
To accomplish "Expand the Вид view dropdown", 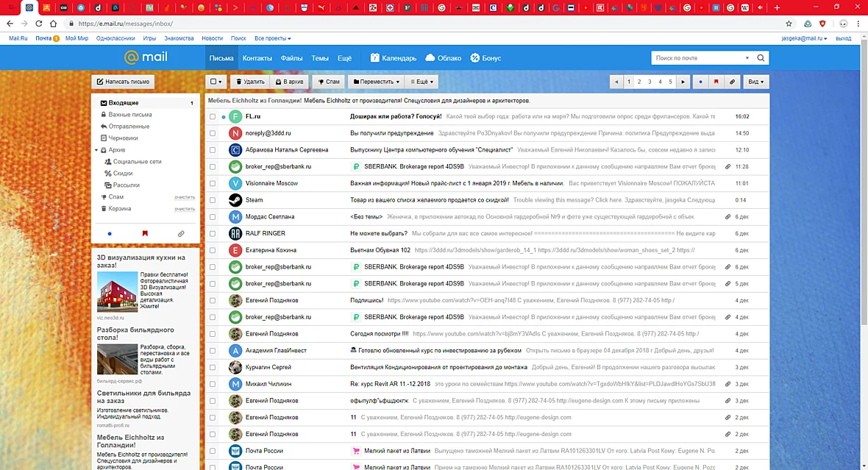I will point(755,82).
